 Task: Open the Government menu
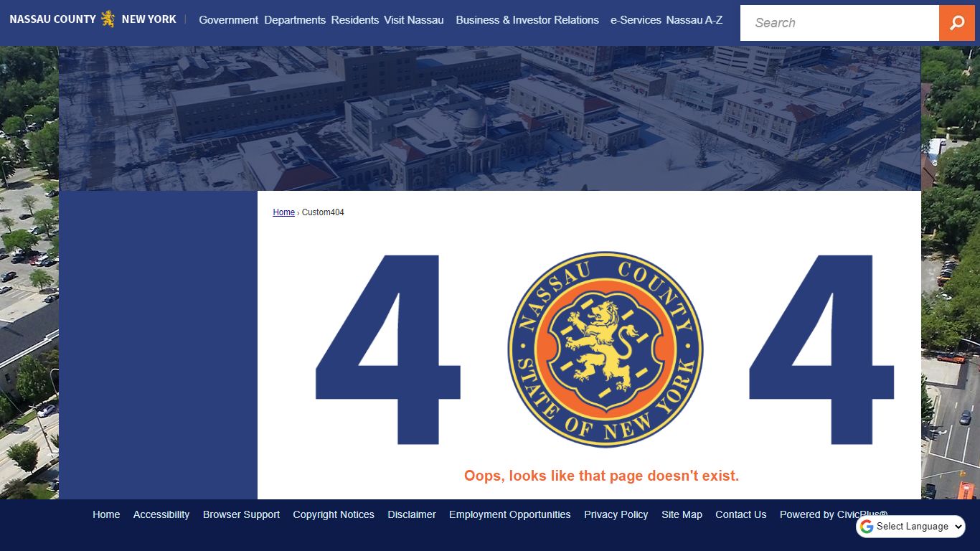228,20
